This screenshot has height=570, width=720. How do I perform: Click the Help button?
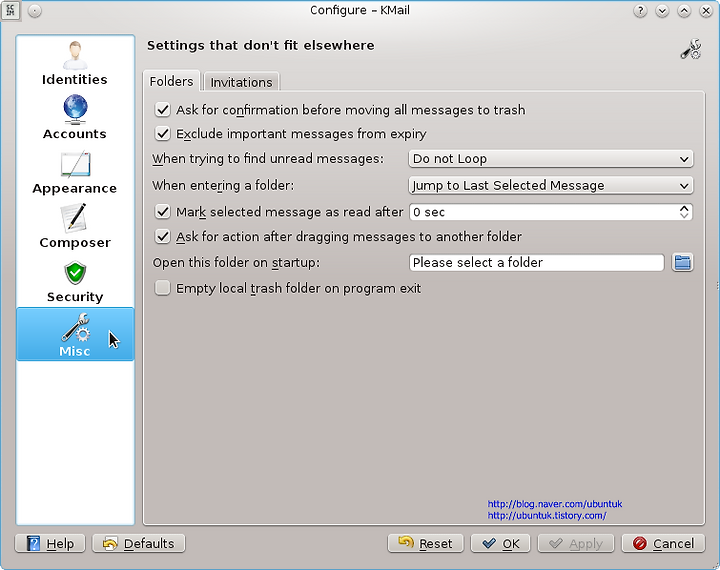[x=50, y=543]
